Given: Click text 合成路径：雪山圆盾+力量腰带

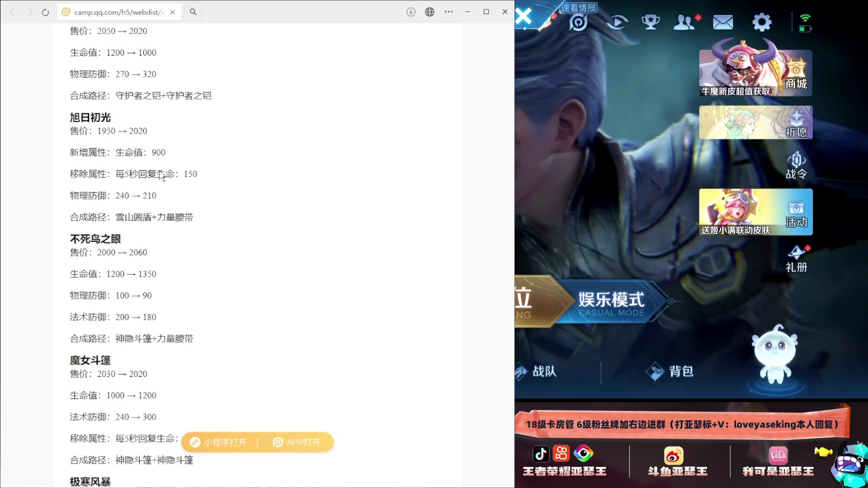Looking at the screenshot, I should [x=132, y=217].
